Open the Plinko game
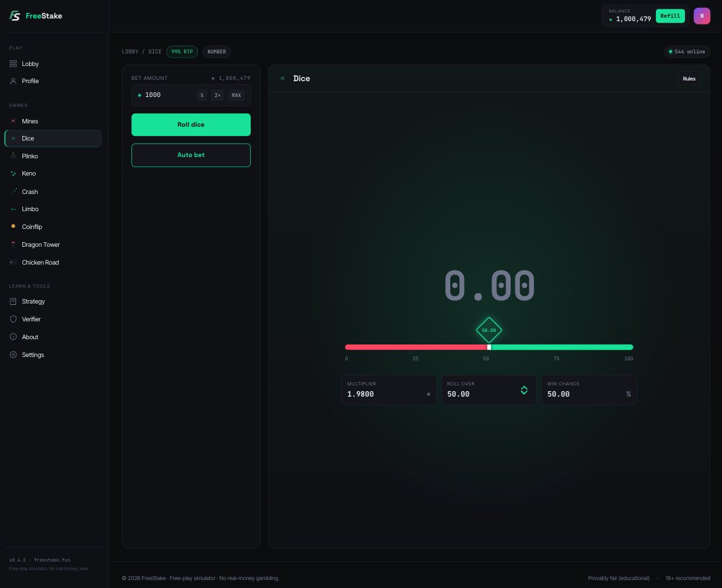The height and width of the screenshot is (588, 722). (x=53, y=156)
